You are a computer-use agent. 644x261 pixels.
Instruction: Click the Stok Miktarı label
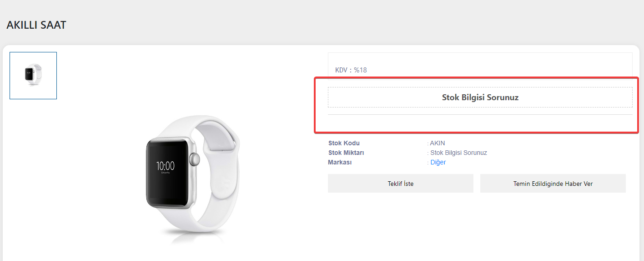[x=346, y=153]
